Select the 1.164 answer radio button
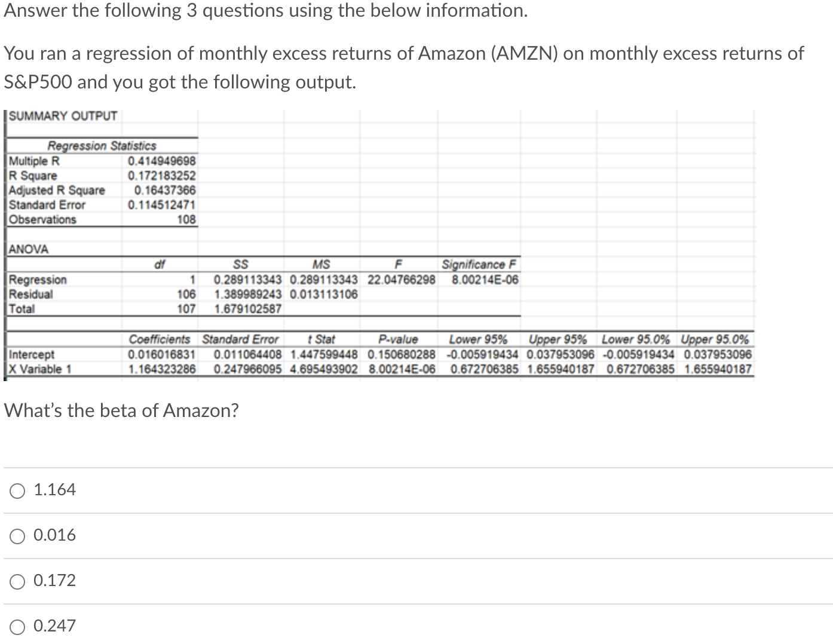 pyautogui.click(x=17, y=490)
